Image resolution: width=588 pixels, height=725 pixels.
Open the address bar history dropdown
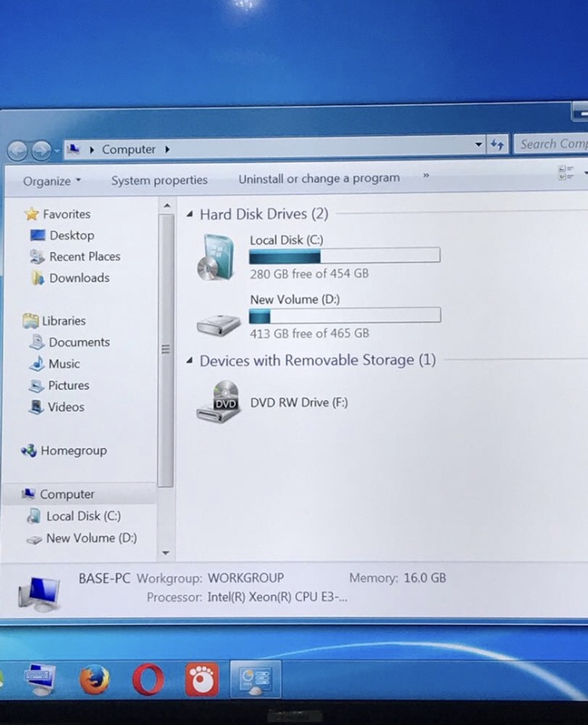tap(479, 145)
